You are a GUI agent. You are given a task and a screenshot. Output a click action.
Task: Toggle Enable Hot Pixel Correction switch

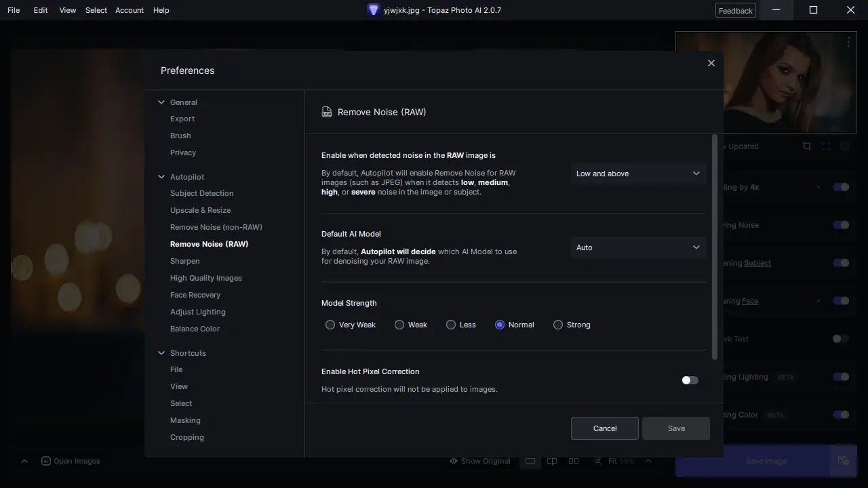coord(690,380)
